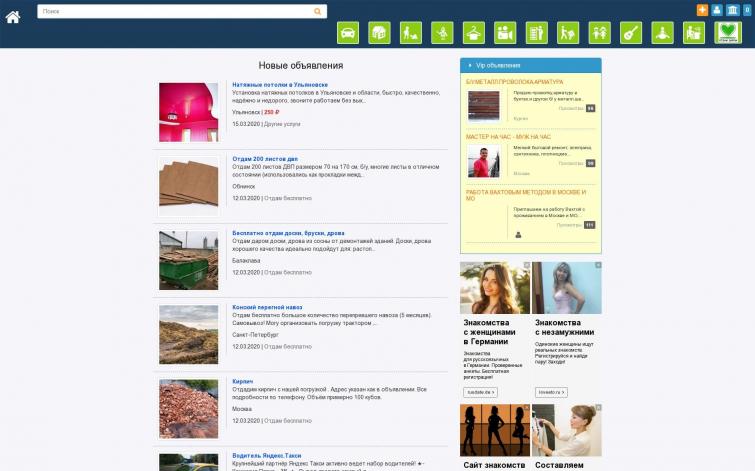Image resolution: width=755 pixels, height=471 pixels.
Task: Click the pink stretch ceiling thumbnail
Action: point(189,112)
